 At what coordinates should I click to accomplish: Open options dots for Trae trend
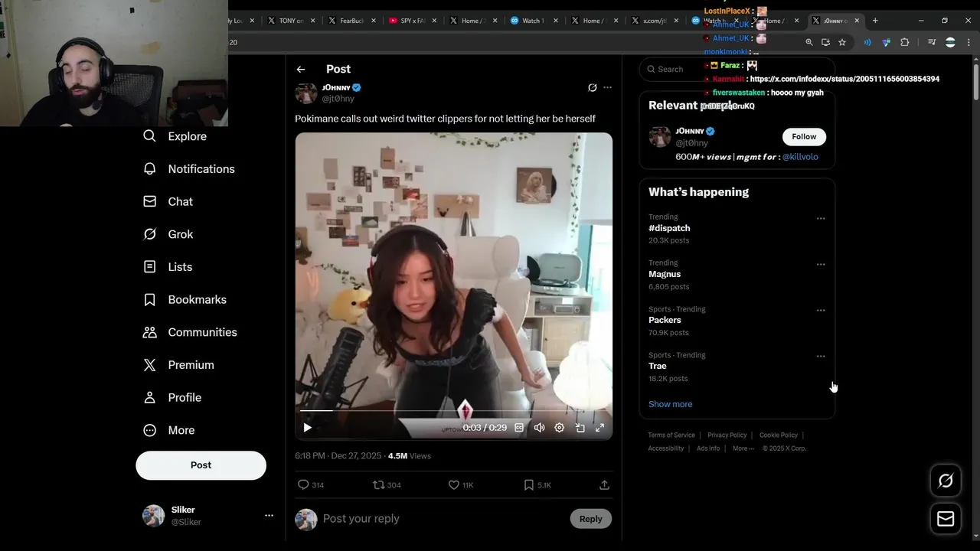(x=821, y=356)
